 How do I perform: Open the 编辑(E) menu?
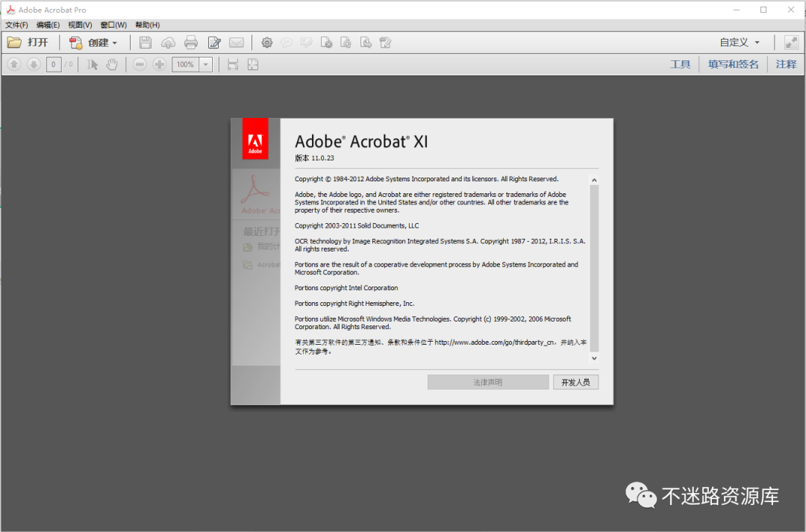click(x=48, y=25)
